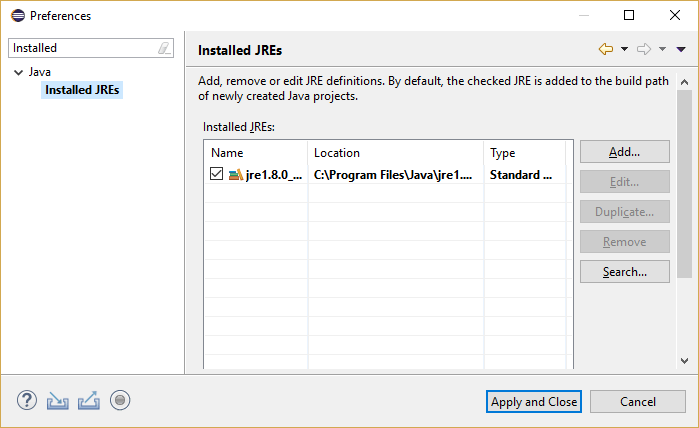
Task: Click the forward navigation arrow icon
Action: point(644,49)
